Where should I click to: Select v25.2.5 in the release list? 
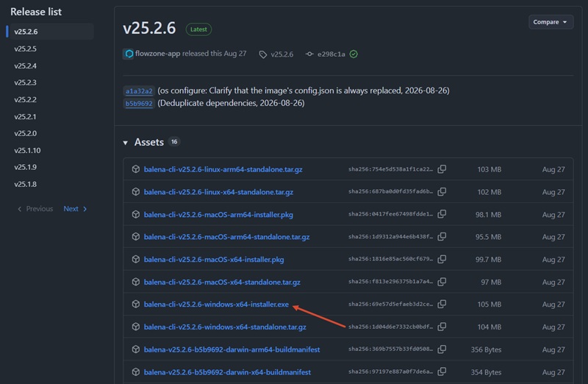point(26,49)
